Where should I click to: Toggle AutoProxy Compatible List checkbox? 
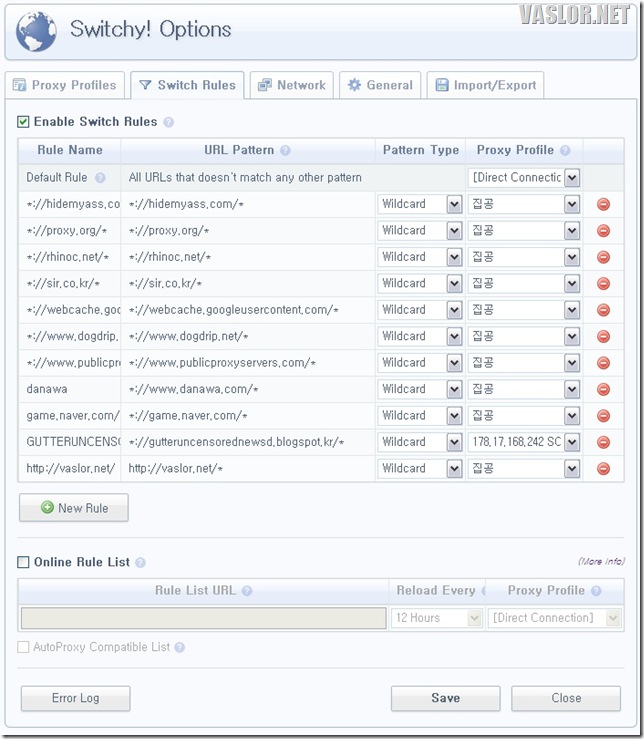[x=23, y=647]
